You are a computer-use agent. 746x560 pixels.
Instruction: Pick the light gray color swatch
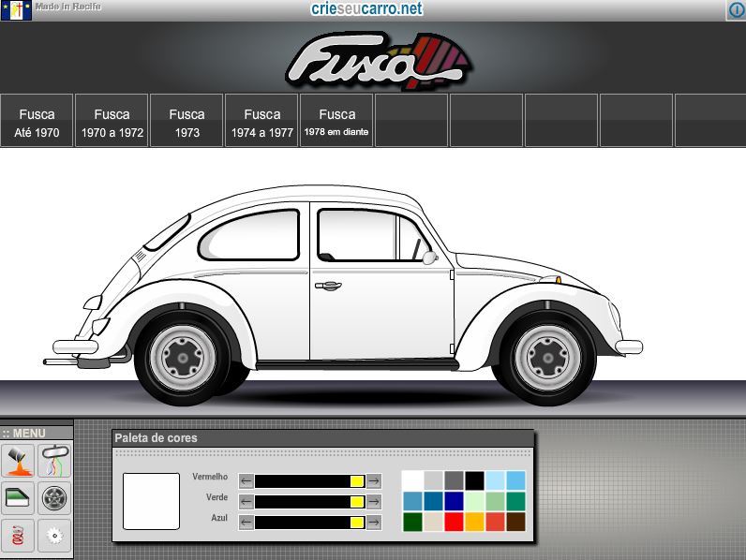[433, 480]
